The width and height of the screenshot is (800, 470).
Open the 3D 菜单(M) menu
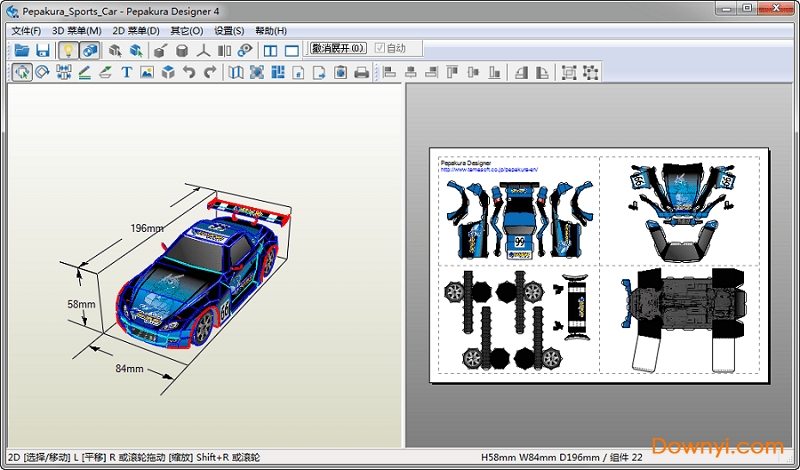tap(77, 31)
